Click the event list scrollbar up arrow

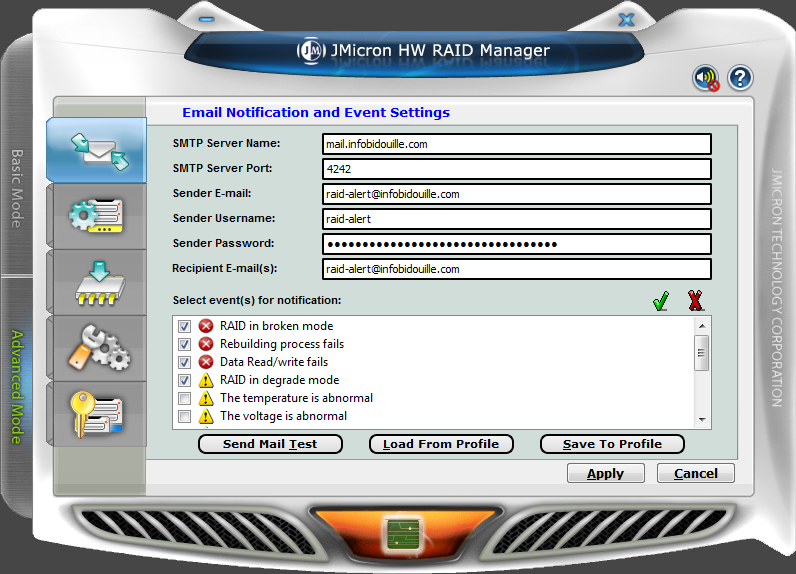702,326
